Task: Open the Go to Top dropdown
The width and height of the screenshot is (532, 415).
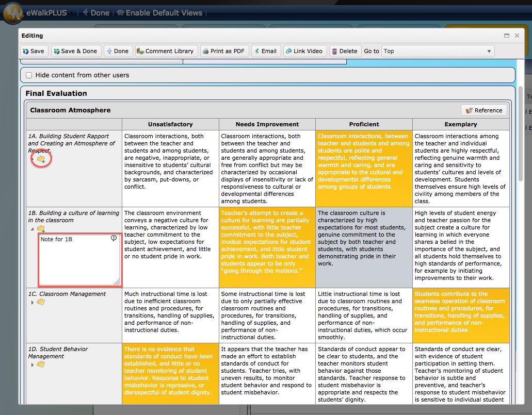Action: click(x=438, y=51)
